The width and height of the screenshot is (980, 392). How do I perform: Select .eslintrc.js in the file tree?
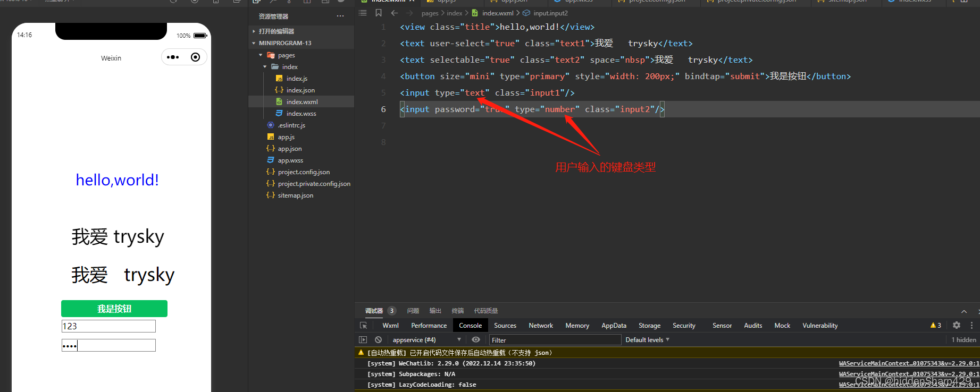301,125
